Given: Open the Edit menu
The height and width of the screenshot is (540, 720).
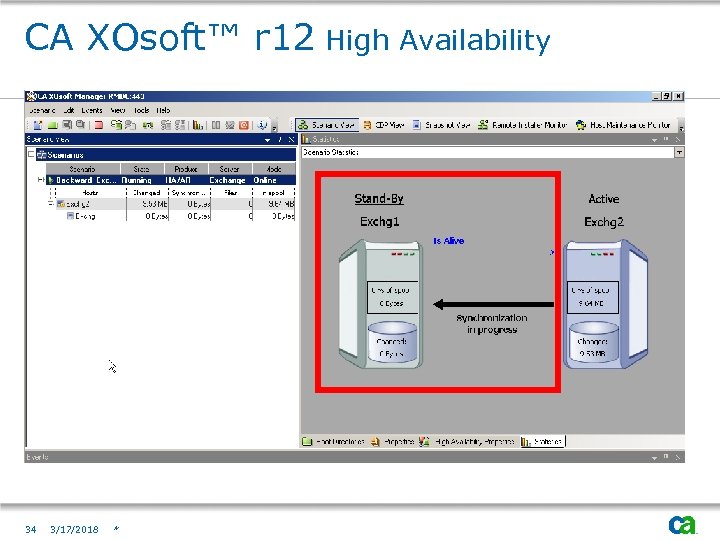Looking at the screenshot, I should (x=69, y=110).
